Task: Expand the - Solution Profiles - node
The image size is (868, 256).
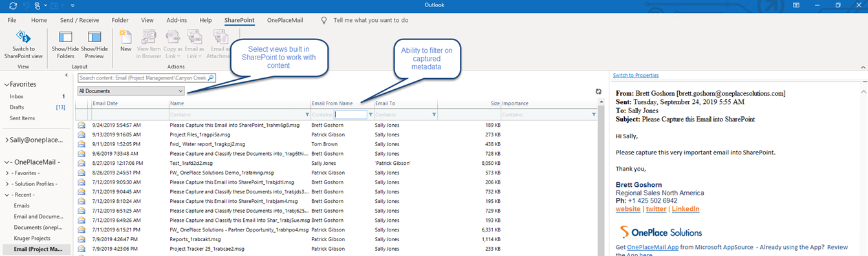Action: (7, 184)
